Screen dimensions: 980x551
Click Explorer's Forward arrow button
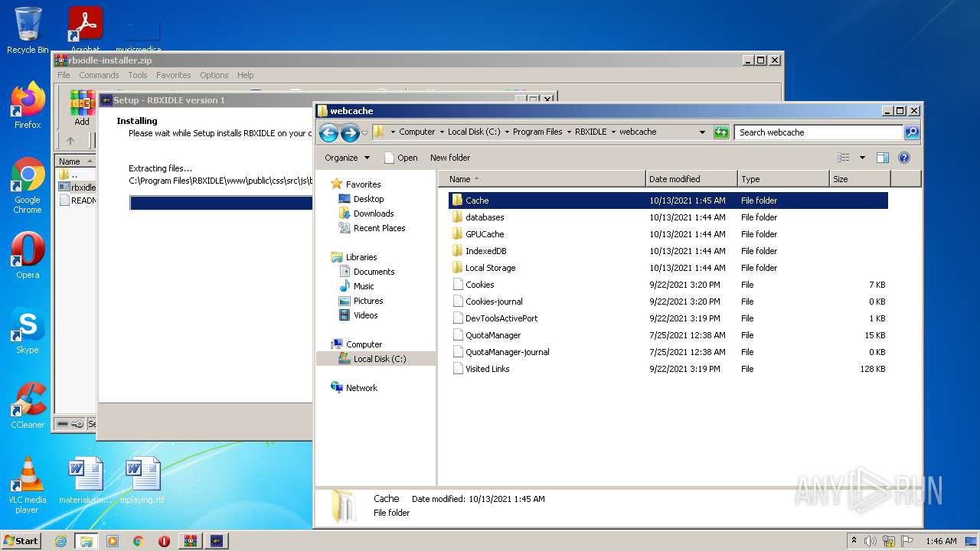[x=350, y=132]
